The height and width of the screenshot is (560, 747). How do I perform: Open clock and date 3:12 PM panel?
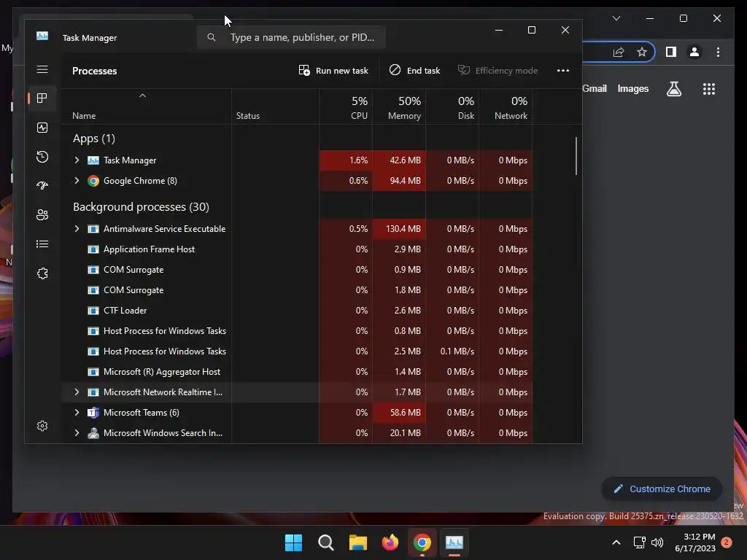(695, 542)
